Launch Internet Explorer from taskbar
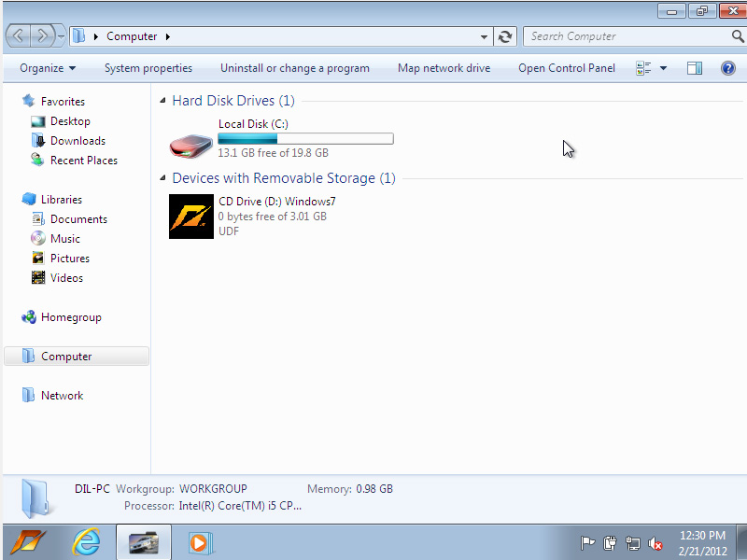The width and height of the screenshot is (747, 560). [87, 542]
